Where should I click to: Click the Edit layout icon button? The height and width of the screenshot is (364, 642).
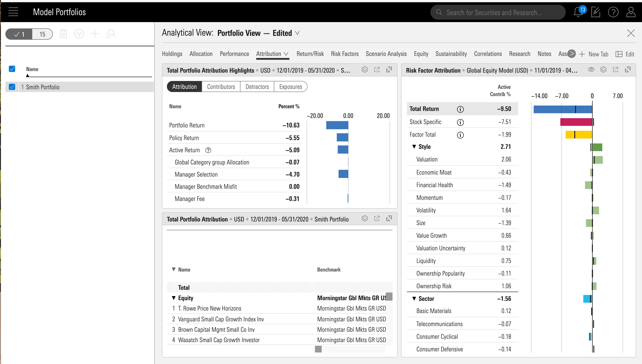coord(624,54)
